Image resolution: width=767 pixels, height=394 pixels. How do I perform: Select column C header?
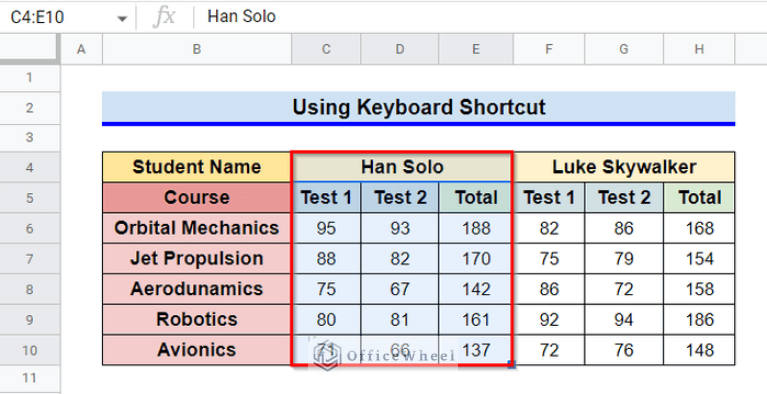[326, 49]
